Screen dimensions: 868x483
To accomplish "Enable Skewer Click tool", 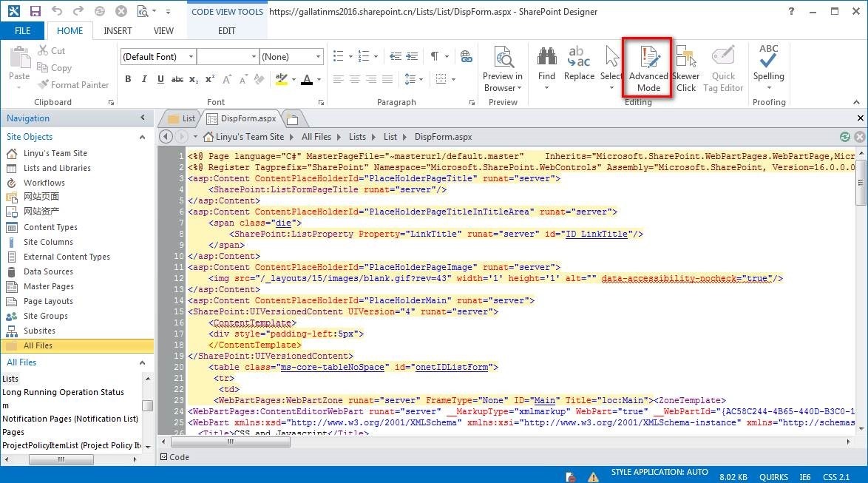I will coord(686,68).
